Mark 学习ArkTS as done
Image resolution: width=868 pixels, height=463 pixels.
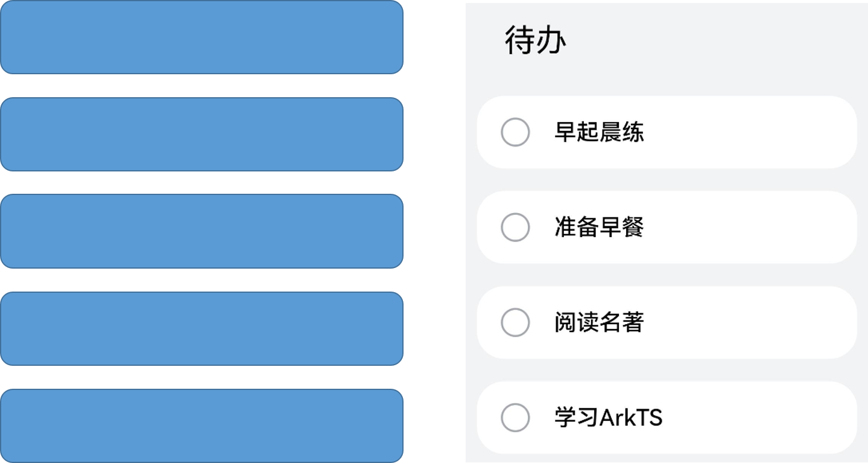(x=515, y=417)
